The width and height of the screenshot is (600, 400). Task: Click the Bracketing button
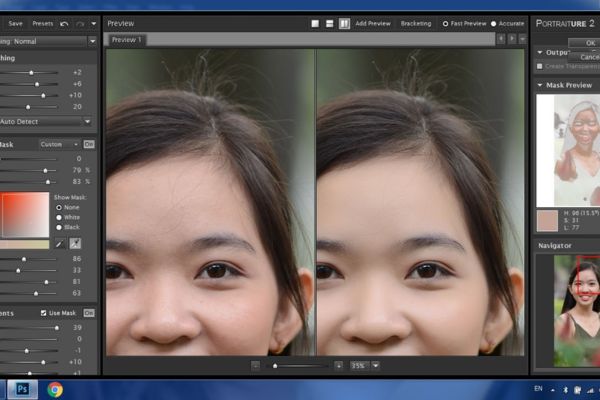click(416, 24)
